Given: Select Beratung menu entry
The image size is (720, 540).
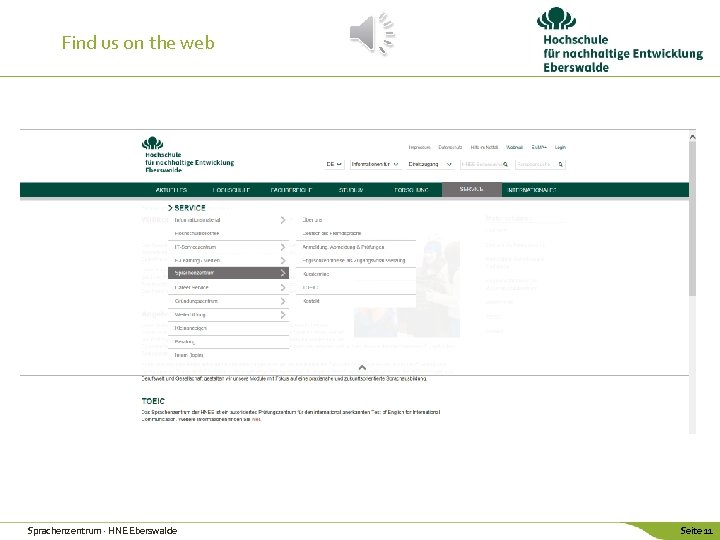Looking at the screenshot, I should coord(184,342).
